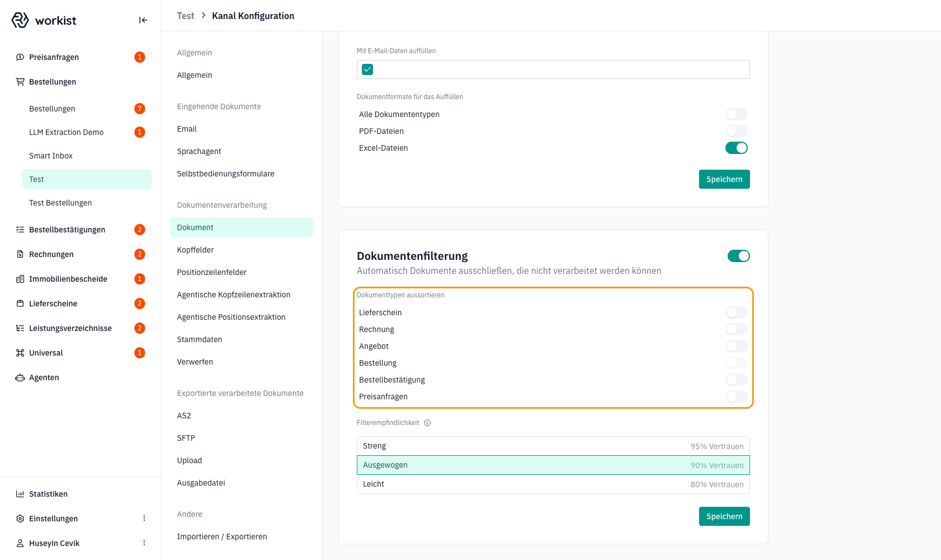Open AS2 export settings
941x560 pixels.
tap(241, 416)
